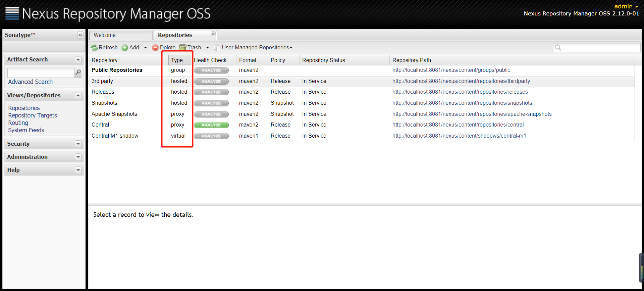The height and width of the screenshot is (291, 644).
Task: Sort by the Format column header
Action: tap(252, 60)
